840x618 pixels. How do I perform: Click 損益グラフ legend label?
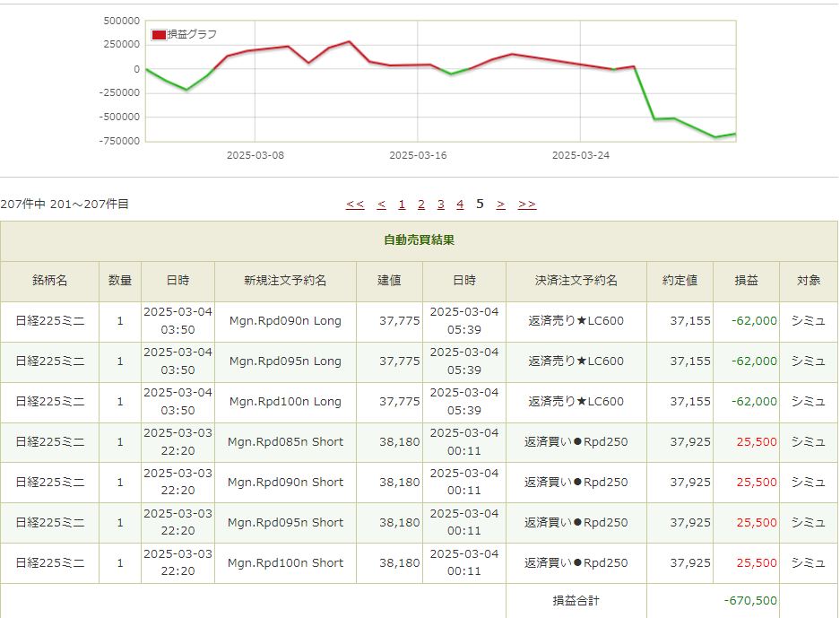pos(192,34)
